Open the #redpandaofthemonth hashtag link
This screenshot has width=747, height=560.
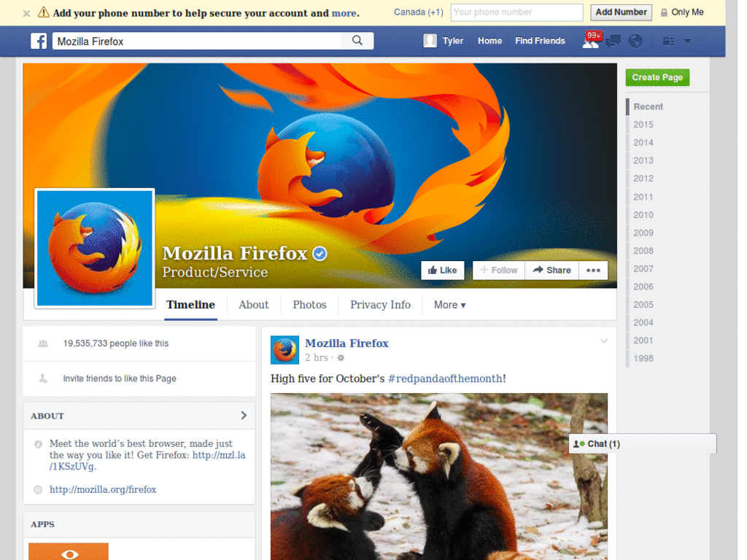[x=445, y=378]
